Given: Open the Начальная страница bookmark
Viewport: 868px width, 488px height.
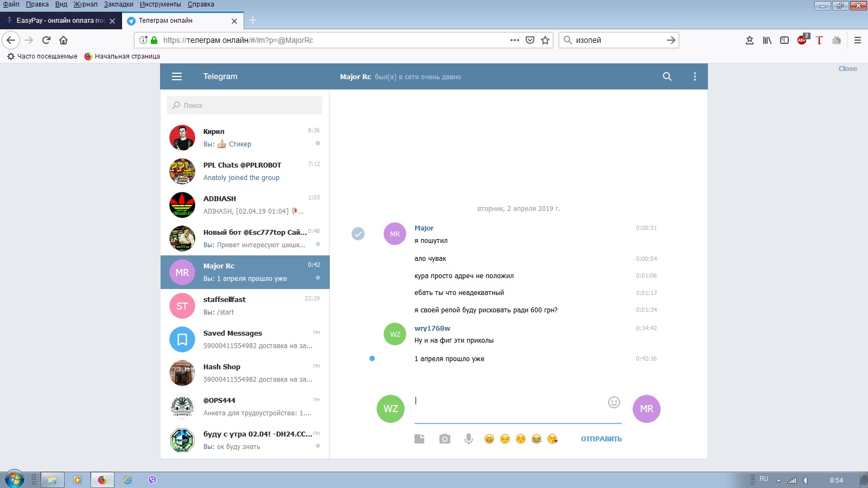Looking at the screenshot, I should (122, 56).
